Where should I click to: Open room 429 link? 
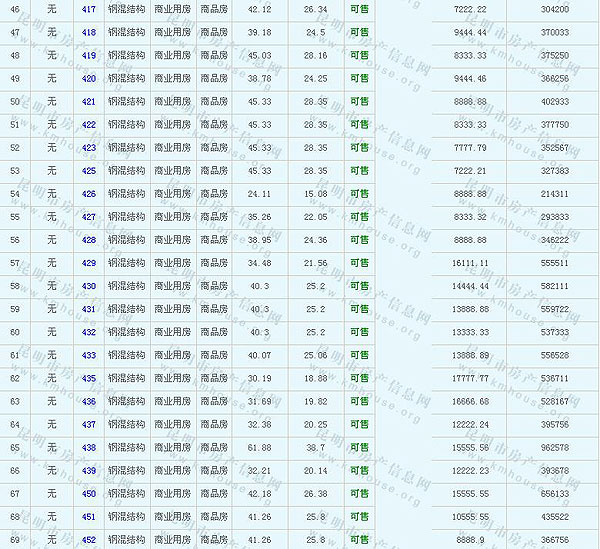click(89, 262)
